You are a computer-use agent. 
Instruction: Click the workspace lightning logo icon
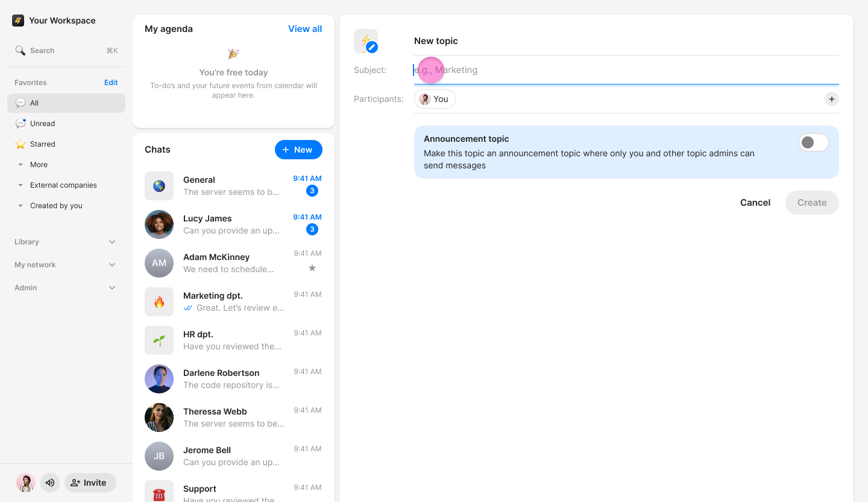point(18,21)
